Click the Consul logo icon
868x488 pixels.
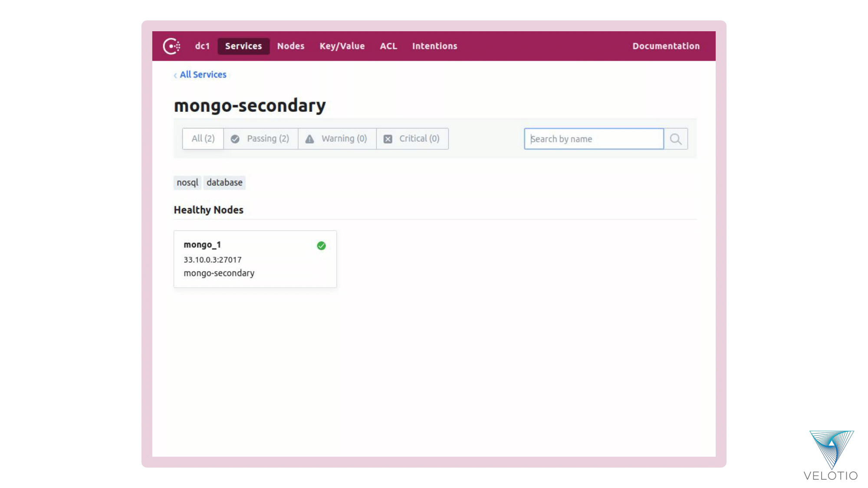pos(171,46)
